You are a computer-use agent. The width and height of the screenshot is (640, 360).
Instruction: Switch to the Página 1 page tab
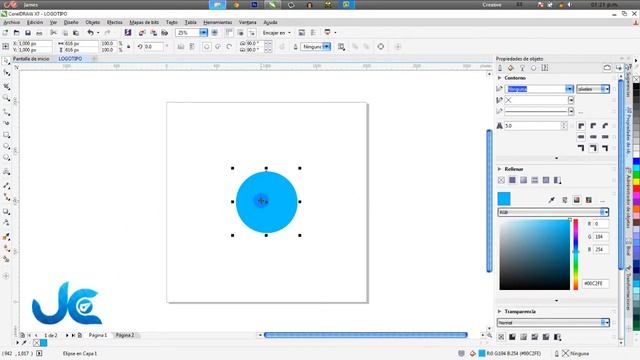pos(98,335)
